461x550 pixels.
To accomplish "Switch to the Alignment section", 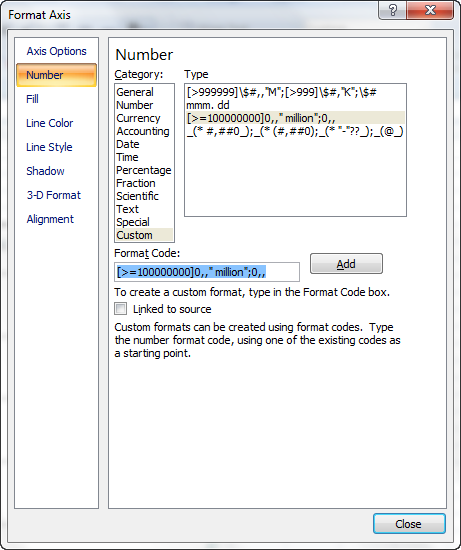I will click(x=50, y=219).
